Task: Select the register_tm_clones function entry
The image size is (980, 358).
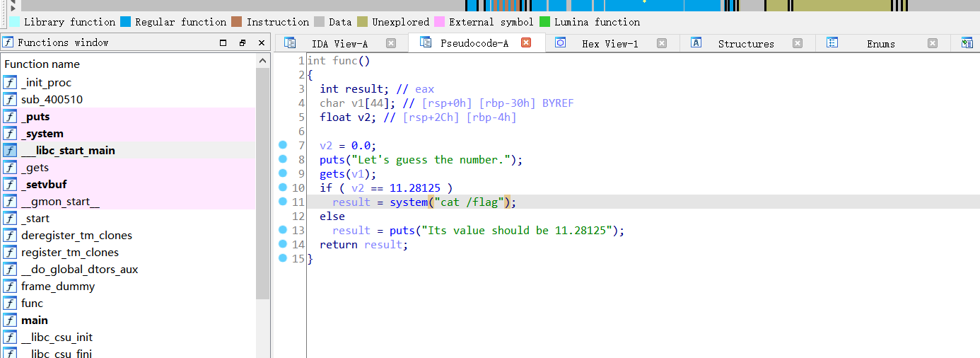Action: (128, 252)
